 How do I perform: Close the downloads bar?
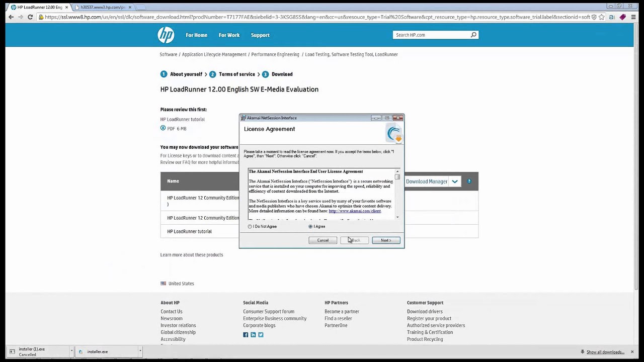click(632, 351)
